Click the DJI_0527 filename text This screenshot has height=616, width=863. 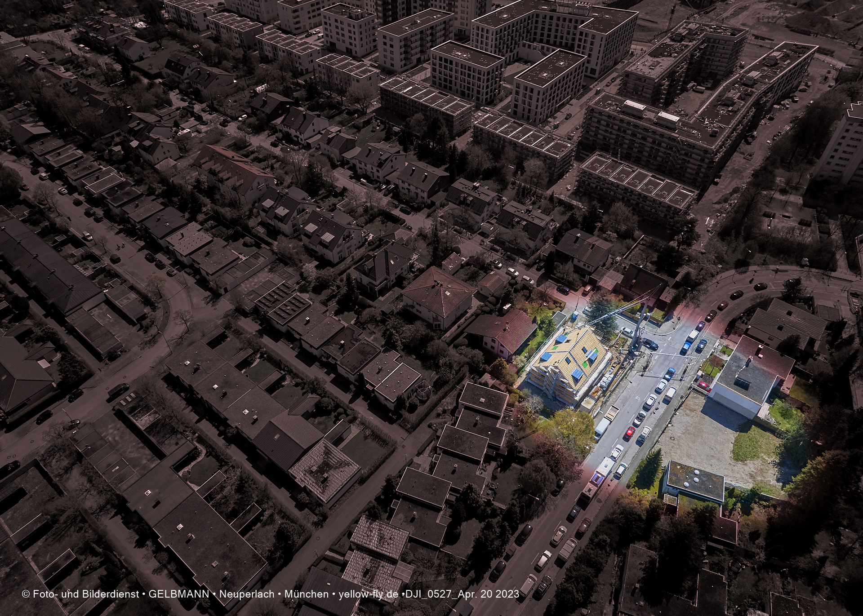[429, 594]
